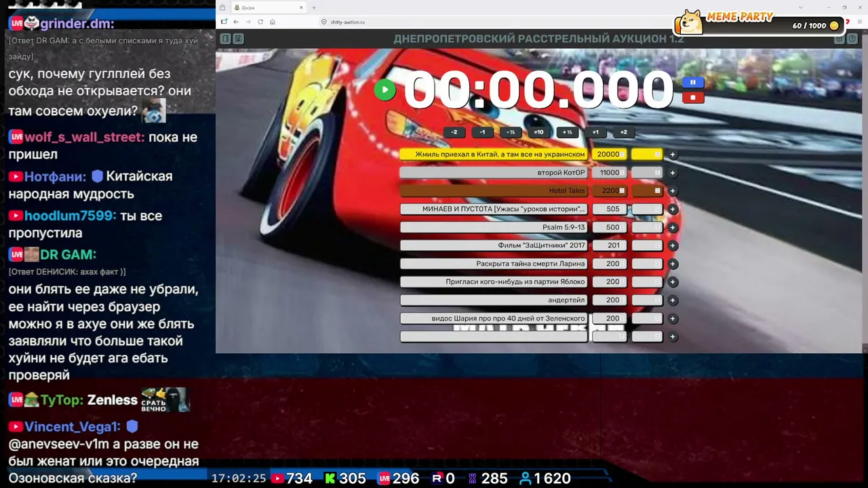
Task: Edit the lot name "Psalm 5:9-13"
Action: click(494, 228)
